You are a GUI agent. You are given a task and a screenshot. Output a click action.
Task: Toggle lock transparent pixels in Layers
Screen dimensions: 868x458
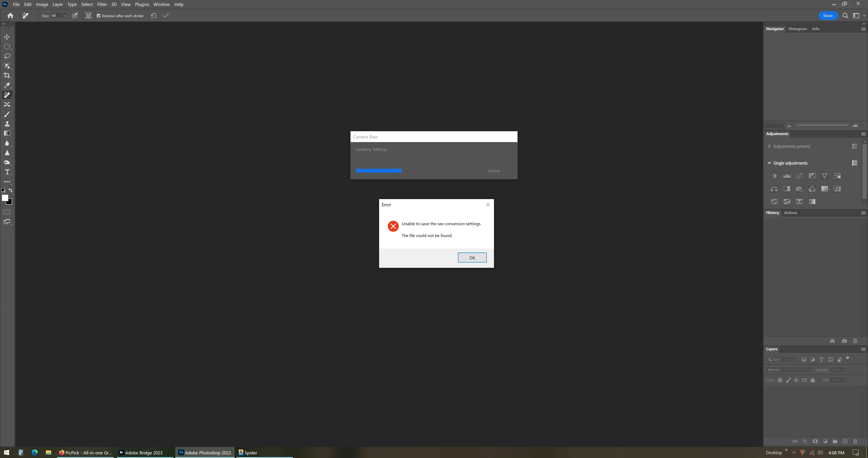click(x=780, y=380)
